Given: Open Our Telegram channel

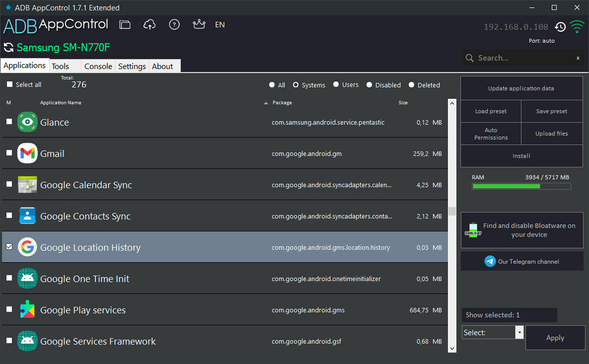Looking at the screenshot, I should 521,261.
